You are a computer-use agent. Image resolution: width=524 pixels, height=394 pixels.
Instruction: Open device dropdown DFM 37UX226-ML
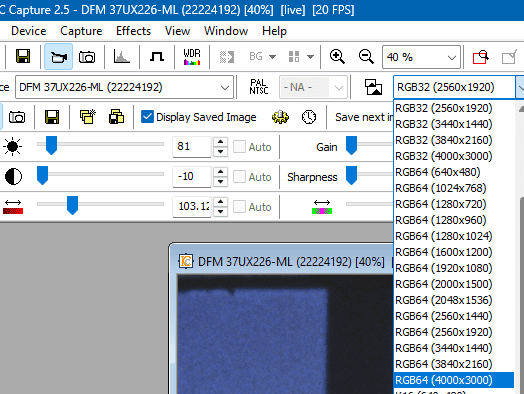(x=124, y=87)
